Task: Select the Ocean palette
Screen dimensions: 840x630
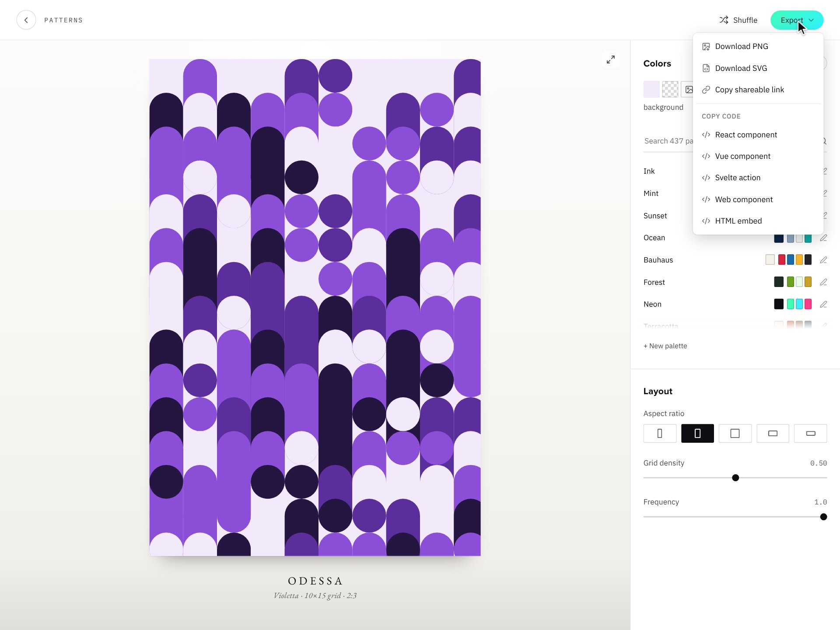Action: 726,238
